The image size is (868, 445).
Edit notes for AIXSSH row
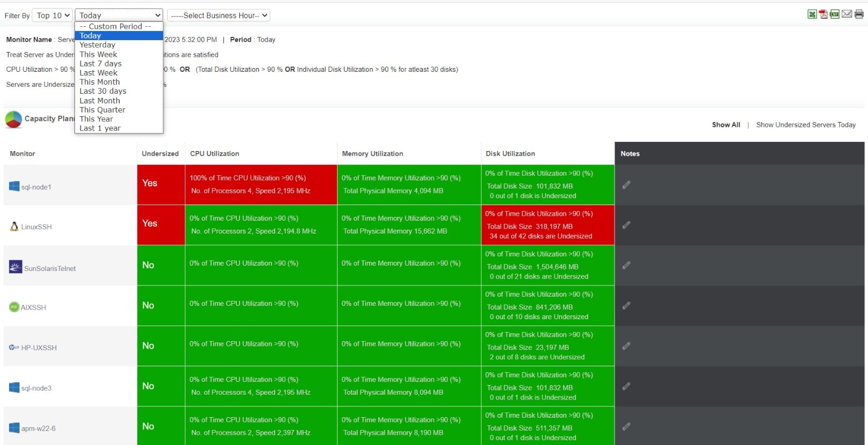tap(626, 306)
